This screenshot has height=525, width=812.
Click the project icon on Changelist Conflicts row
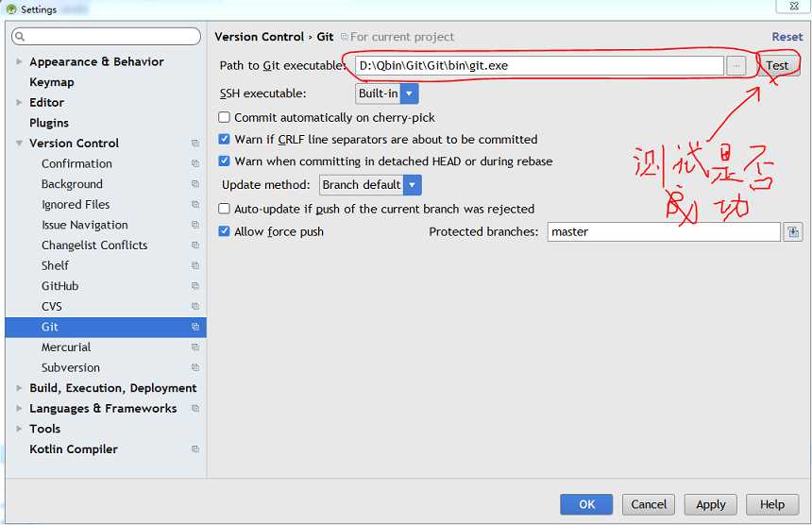[x=195, y=246]
